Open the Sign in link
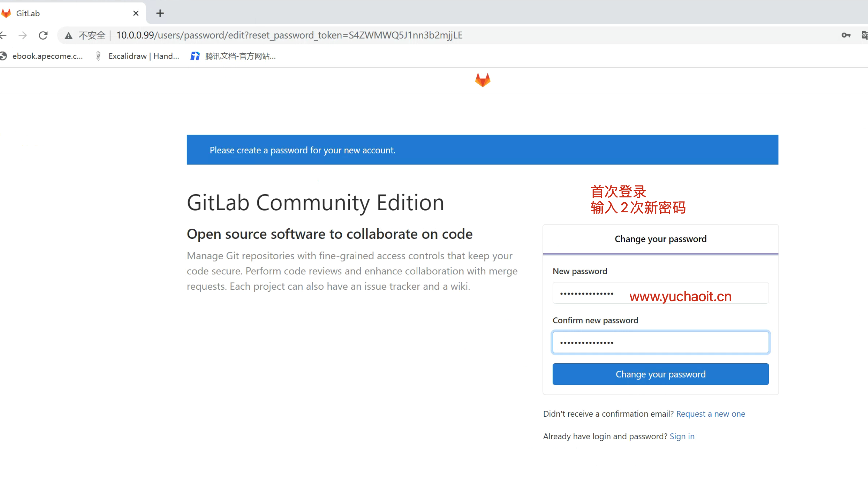868x492 pixels. (682, 436)
